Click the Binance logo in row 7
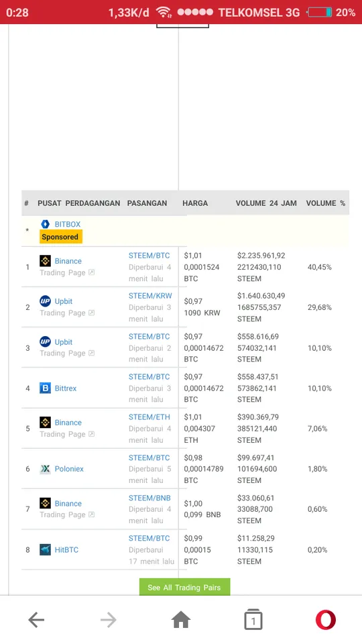The width and height of the screenshot is (362, 644). [x=45, y=503]
